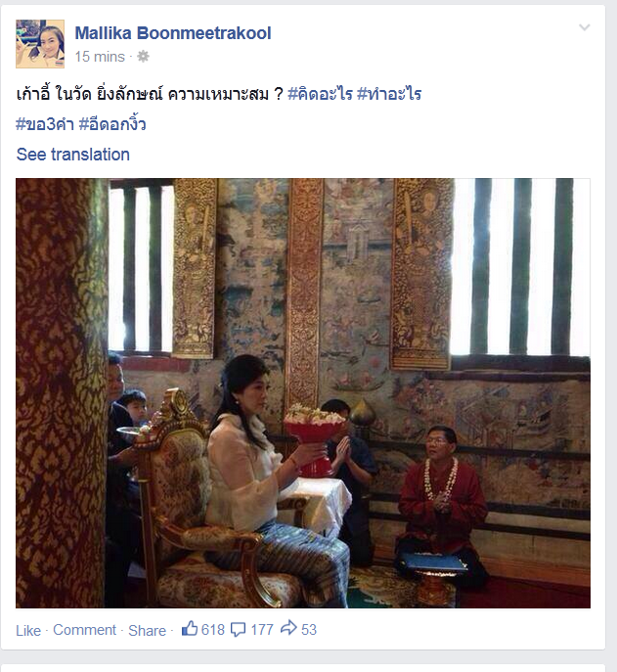The width and height of the screenshot is (617, 672).
Task: Open the post options chevron menu
Action: click(585, 27)
